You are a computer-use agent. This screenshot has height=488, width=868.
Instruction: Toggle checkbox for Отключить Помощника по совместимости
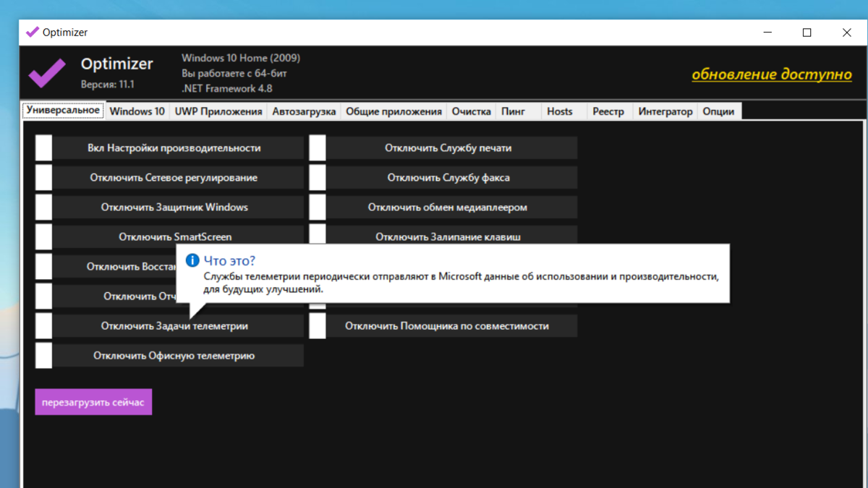tap(318, 326)
